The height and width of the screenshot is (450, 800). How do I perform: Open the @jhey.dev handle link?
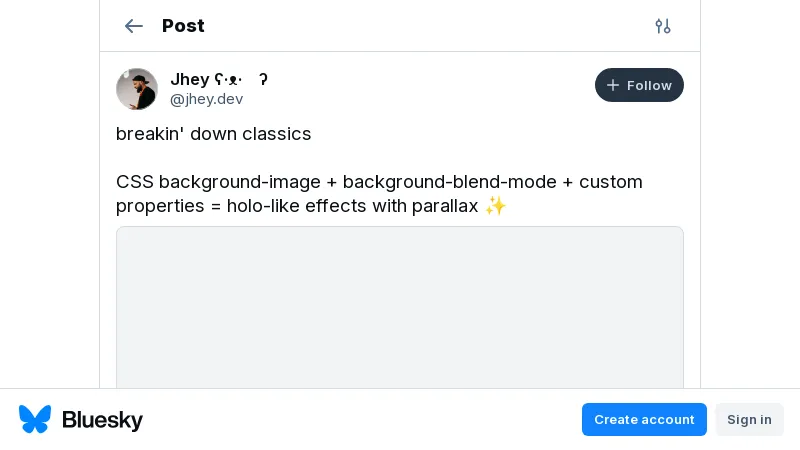206,99
